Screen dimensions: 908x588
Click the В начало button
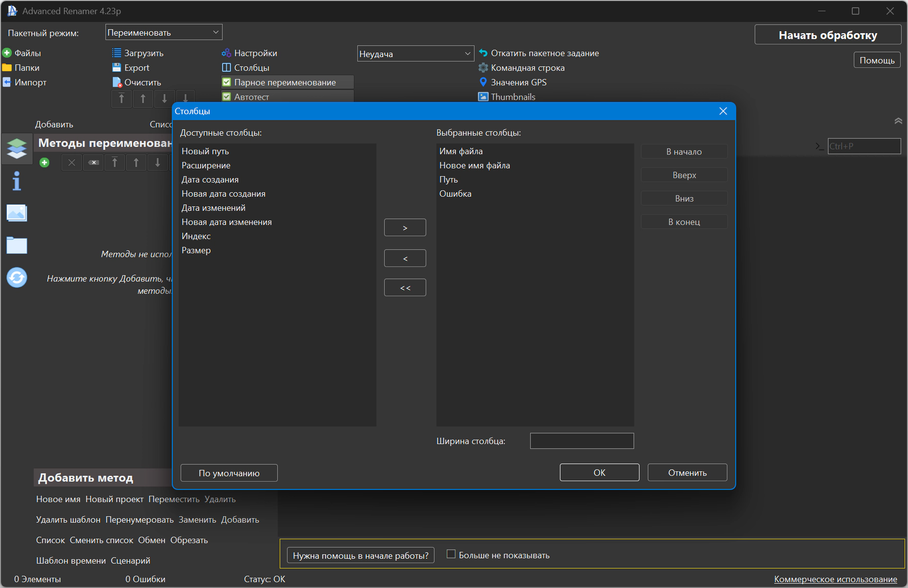(x=684, y=151)
